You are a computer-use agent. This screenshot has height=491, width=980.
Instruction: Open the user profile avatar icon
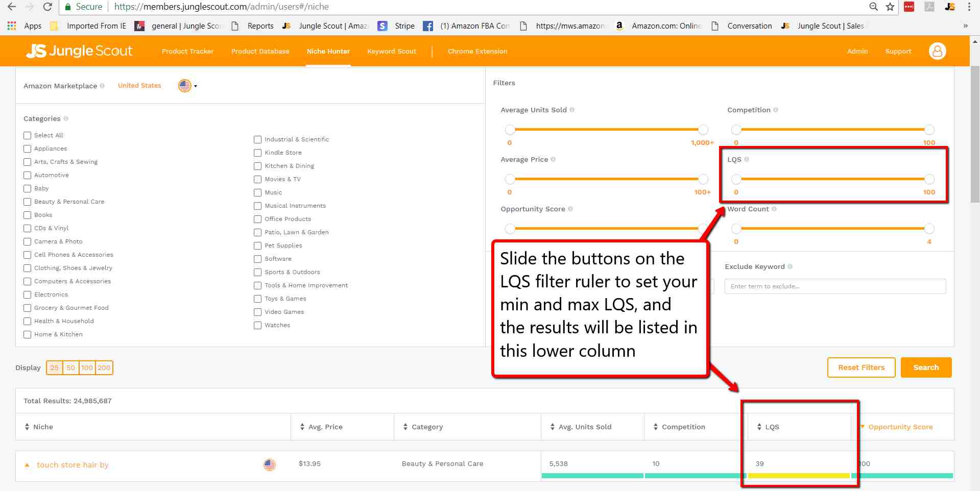(937, 51)
